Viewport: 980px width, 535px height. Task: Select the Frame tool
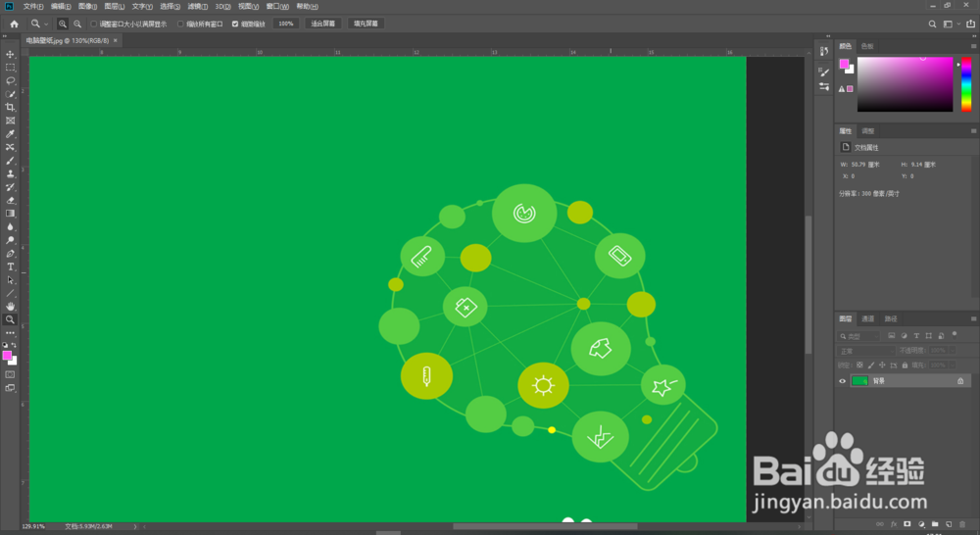coord(10,121)
